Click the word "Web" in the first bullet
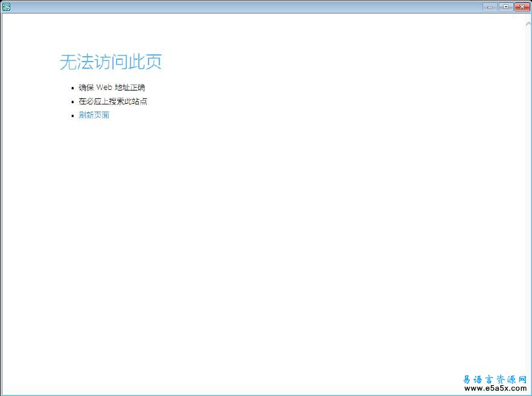Viewport: 532px width, 396px height. tap(104, 88)
